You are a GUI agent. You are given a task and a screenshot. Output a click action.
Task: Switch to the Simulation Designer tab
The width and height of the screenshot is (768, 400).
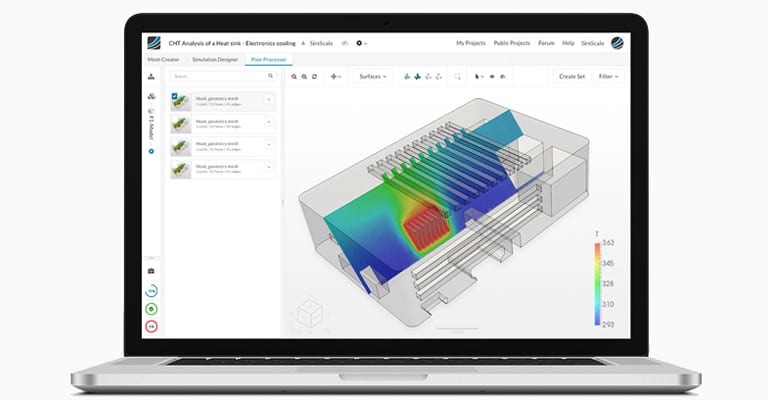tap(215, 59)
